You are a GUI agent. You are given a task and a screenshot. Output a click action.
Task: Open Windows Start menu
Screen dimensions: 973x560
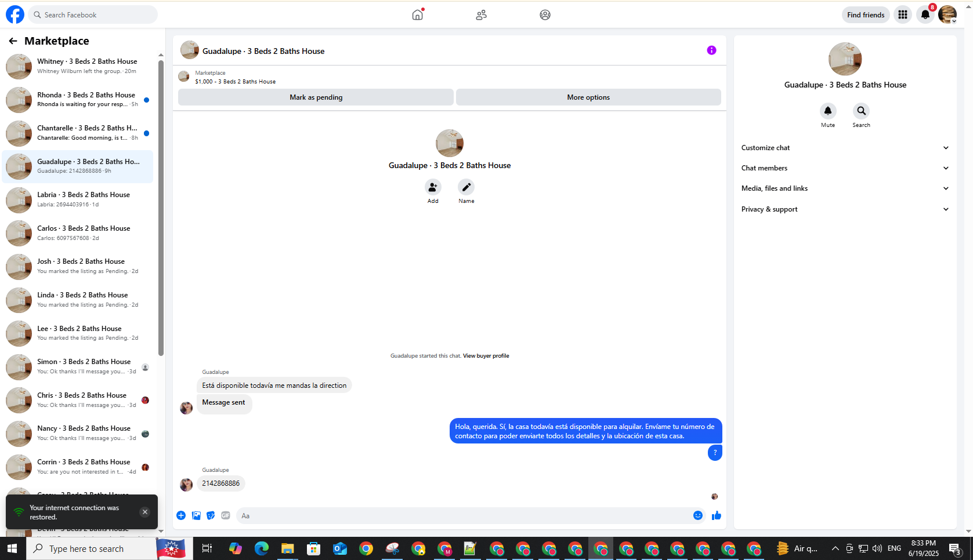click(x=13, y=548)
